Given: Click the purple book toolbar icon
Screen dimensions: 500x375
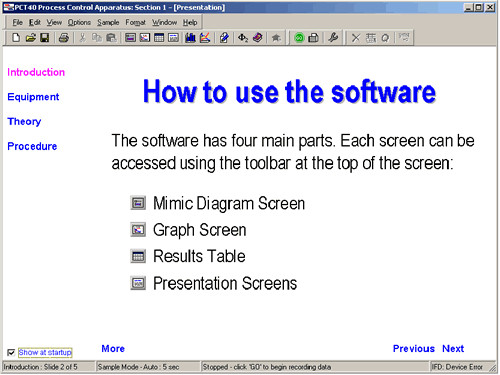Looking at the screenshot, I should (257, 38).
